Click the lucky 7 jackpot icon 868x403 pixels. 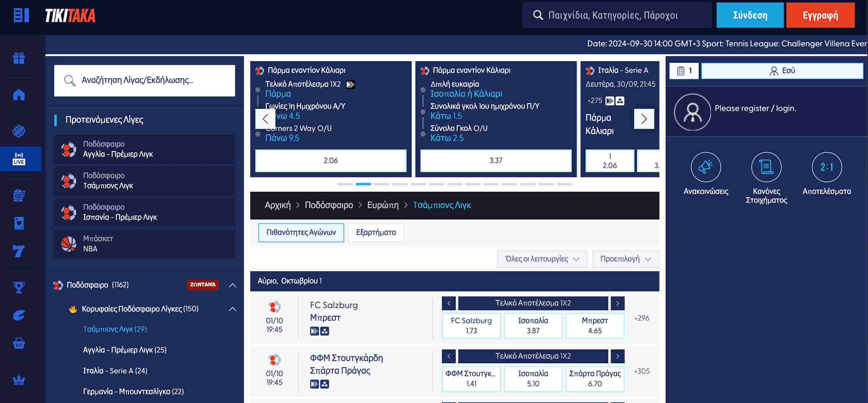[19, 250]
